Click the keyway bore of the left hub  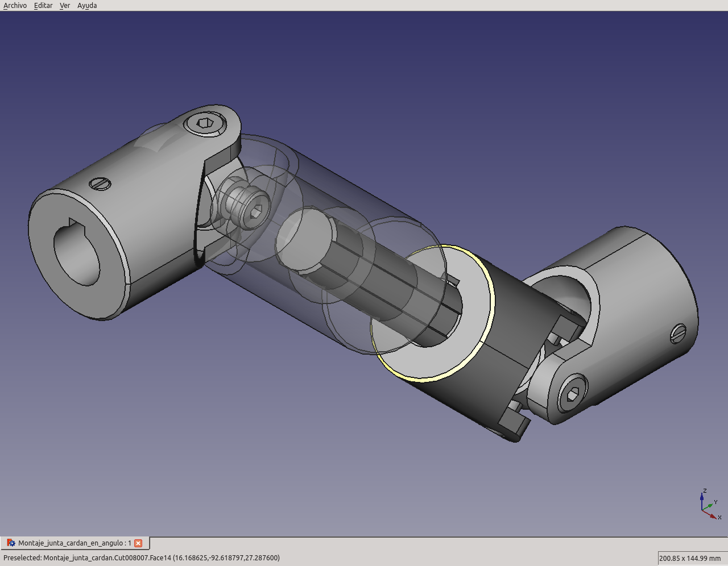[x=77, y=253]
